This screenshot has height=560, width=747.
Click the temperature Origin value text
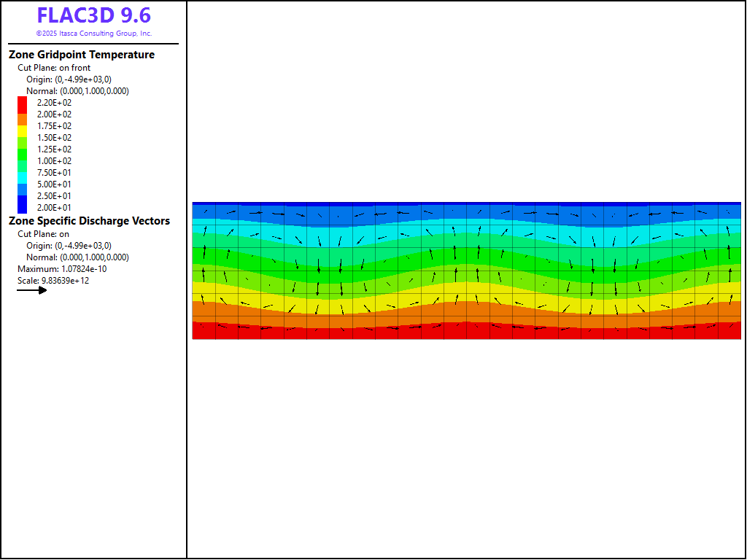[69, 79]
